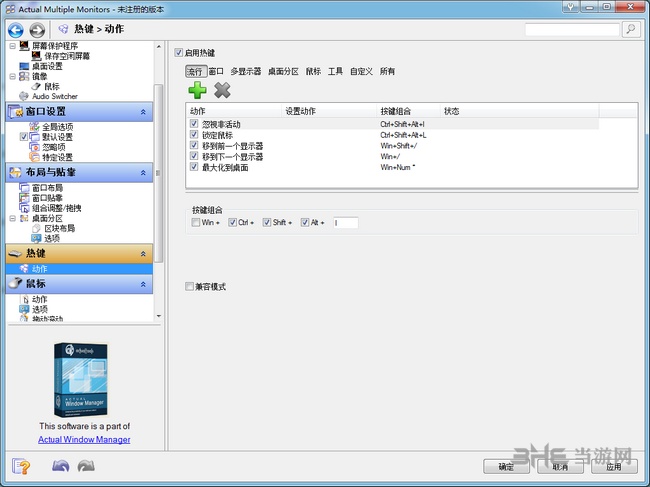Open 区块布局 item
Viewport: 650px width, 487px height.
(x=59, y=228)
